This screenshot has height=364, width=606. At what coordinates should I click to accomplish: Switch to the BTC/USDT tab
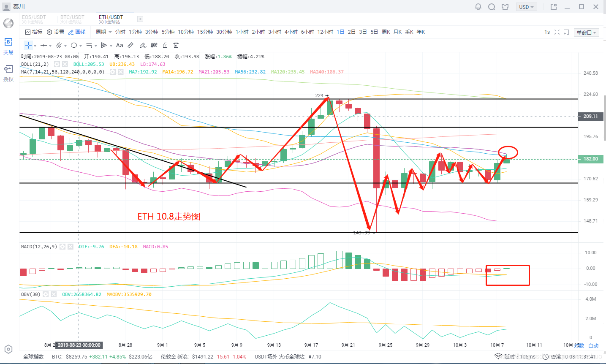[x=72, y=19]
